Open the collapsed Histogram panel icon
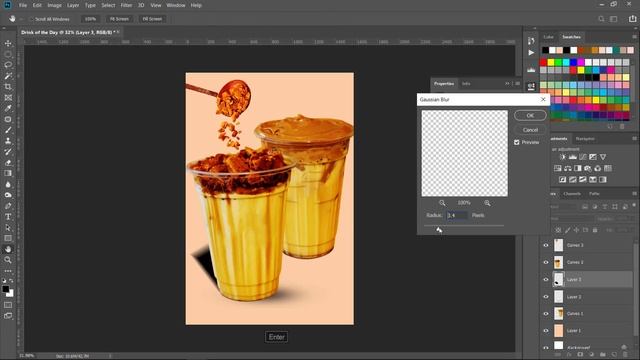 (x=531, y=70)
